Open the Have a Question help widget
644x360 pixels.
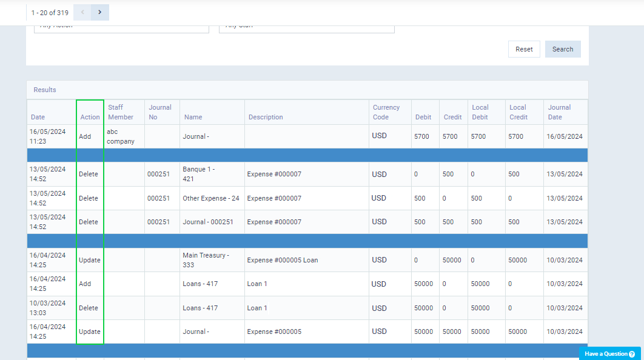pos(610,353)
